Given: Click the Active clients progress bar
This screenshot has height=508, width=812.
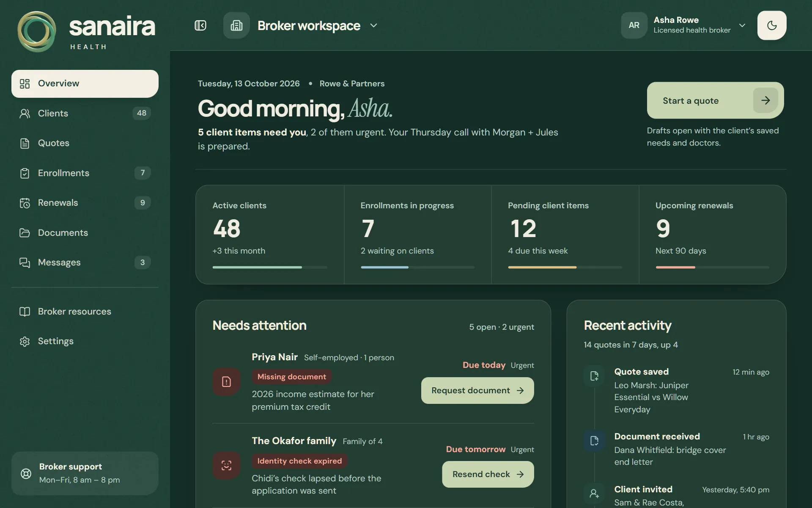Looking at the screenshot, I should click(x=270, y=267).
